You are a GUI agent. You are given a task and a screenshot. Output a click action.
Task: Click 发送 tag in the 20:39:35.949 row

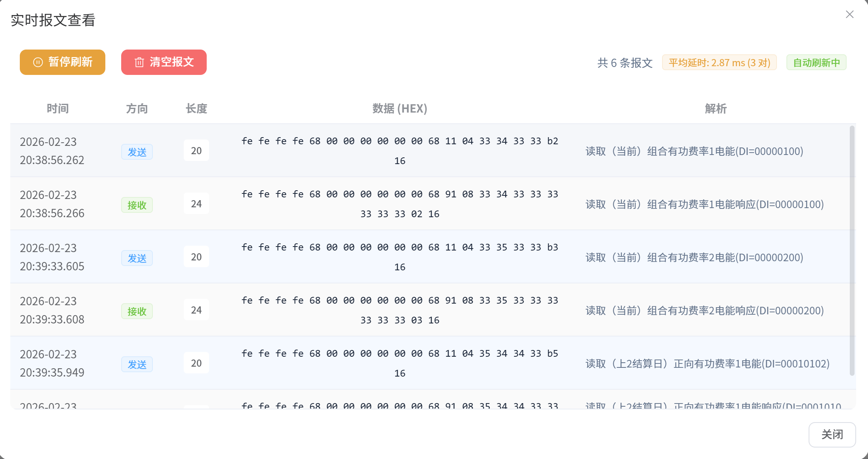137,364
